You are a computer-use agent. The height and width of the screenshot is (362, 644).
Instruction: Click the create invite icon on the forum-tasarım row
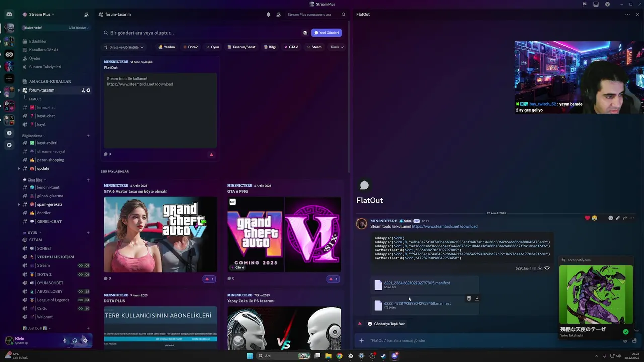pyautogui.click(x=83, y=90)
